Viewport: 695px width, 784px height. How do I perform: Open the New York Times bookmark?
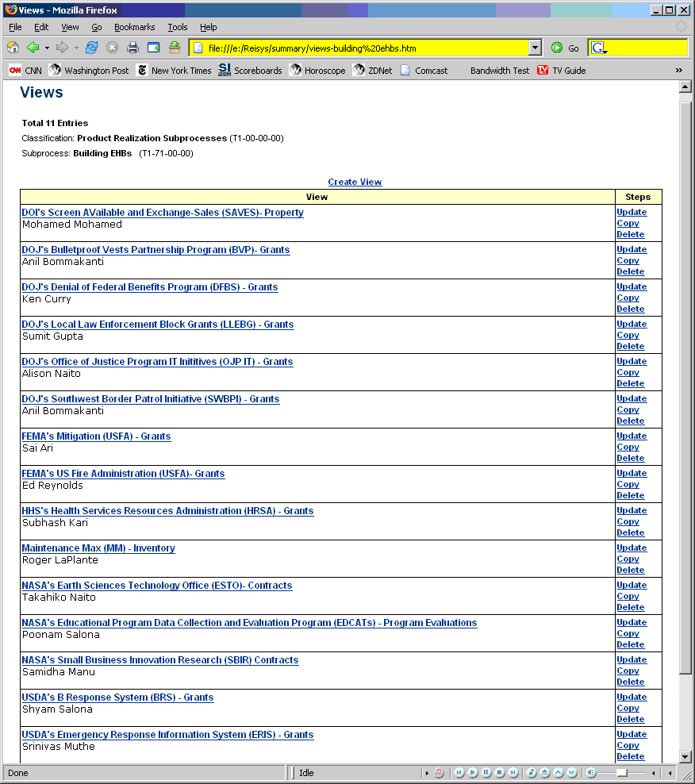(175, 71)
